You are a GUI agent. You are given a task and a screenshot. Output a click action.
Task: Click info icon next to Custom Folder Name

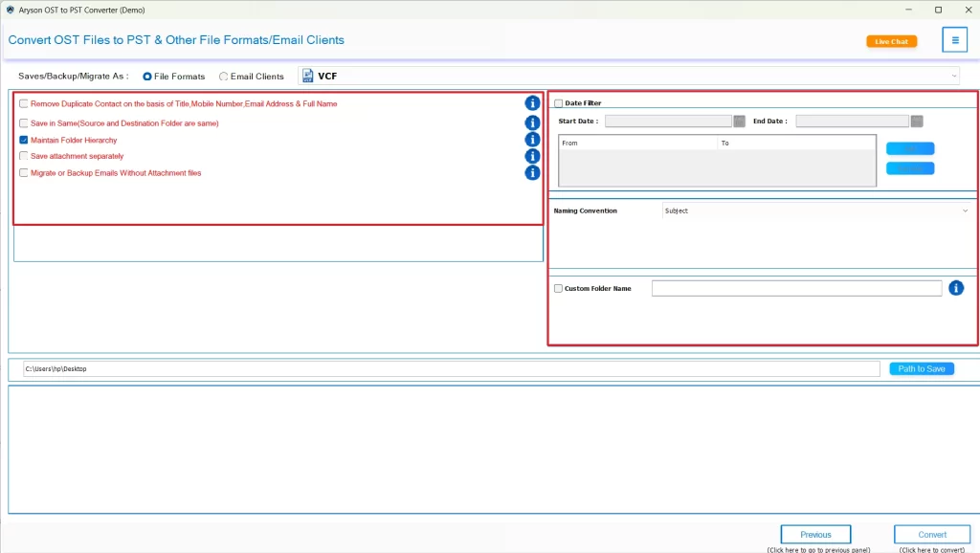pyautogui.click(x=955, y=288)
